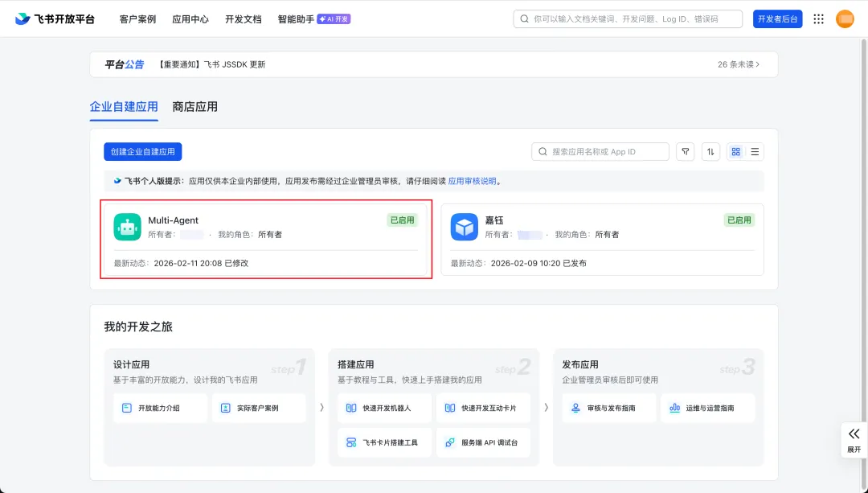Expand the side panel with 展开 chevrons

(x=854, y=439)
